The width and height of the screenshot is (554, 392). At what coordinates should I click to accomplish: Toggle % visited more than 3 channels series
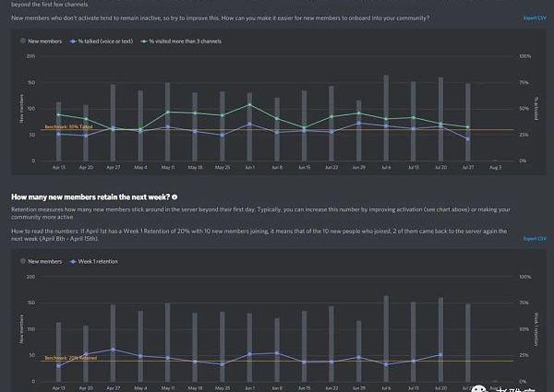(181, 42)
